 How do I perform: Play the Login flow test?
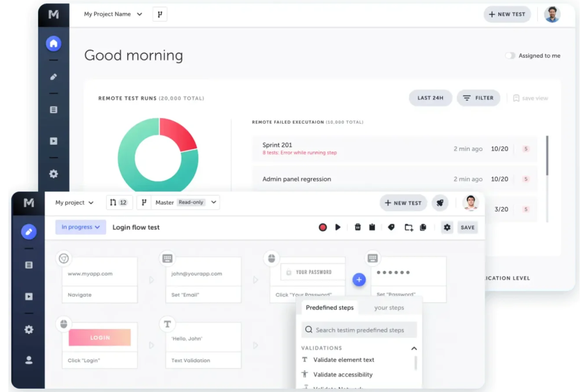click(x=338, y=227)
